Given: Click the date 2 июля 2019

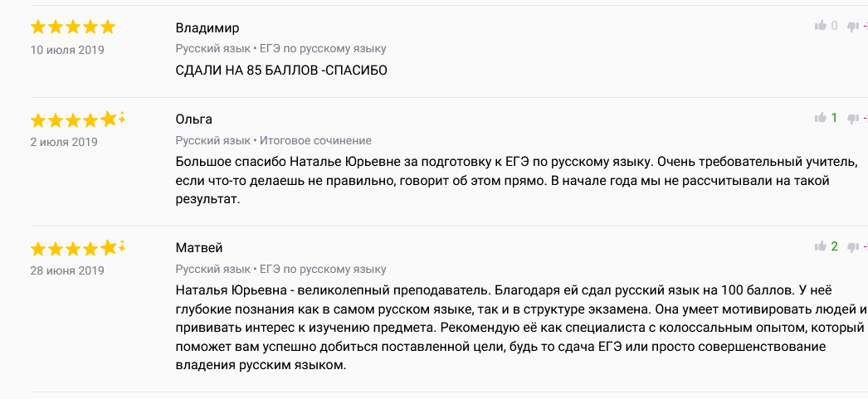Looking at the screenshot, I should (64, 142).
